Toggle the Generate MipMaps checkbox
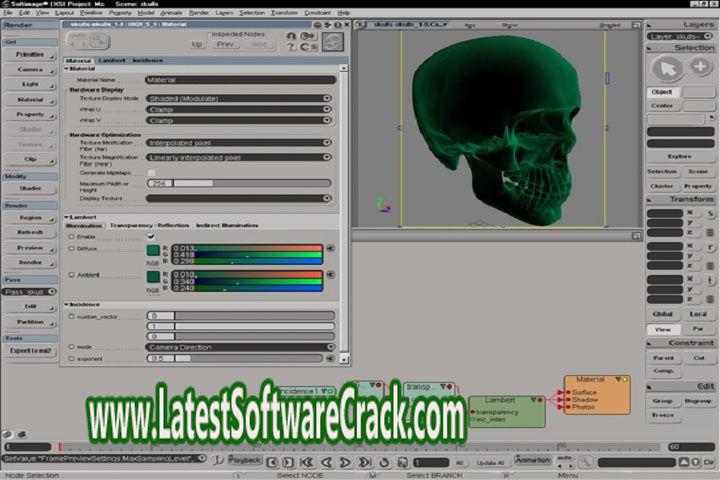The height and width of the screenshot is (480, 720). (x=151, y=173)
